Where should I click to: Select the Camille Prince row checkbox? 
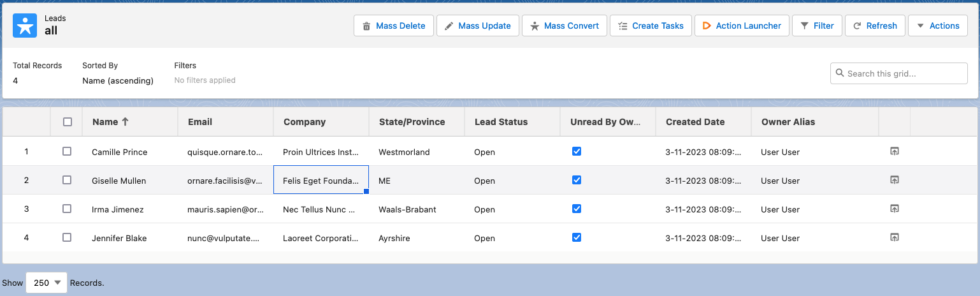(67, 151)
